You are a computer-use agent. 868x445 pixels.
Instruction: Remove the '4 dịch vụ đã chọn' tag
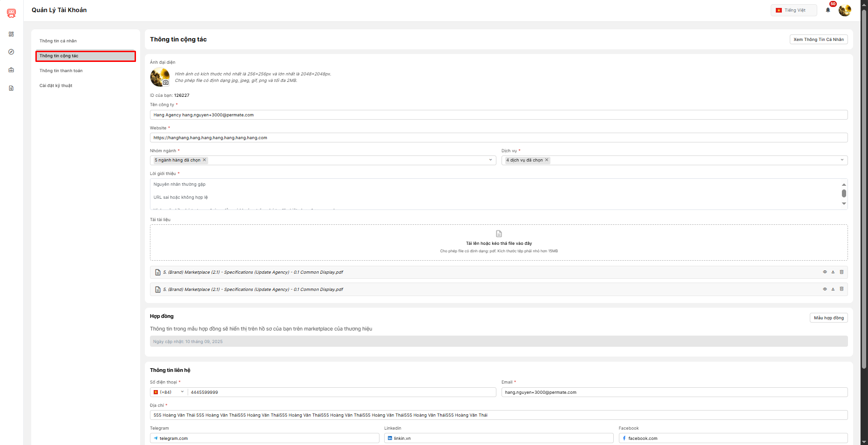click(x=547, y=160)
